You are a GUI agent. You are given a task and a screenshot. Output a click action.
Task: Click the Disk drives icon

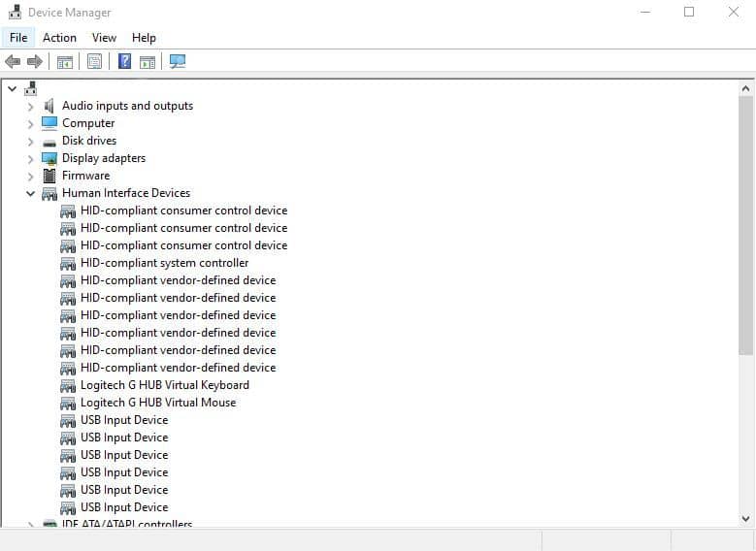click(49, 143)
